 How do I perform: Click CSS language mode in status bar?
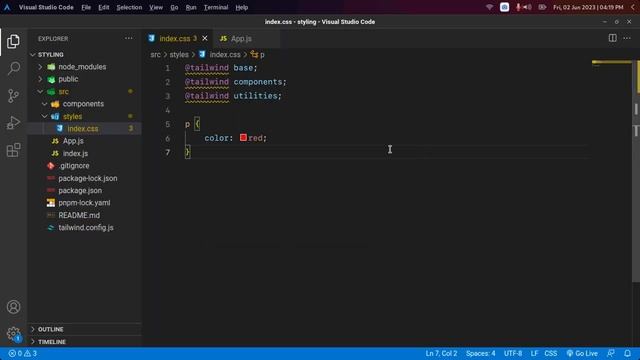tap(551, 353)
